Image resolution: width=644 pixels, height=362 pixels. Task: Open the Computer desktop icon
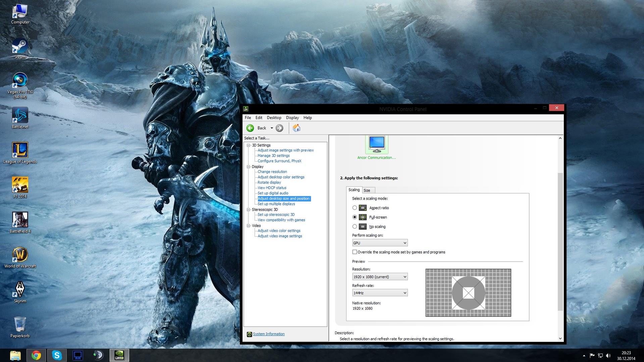(20, 14)
